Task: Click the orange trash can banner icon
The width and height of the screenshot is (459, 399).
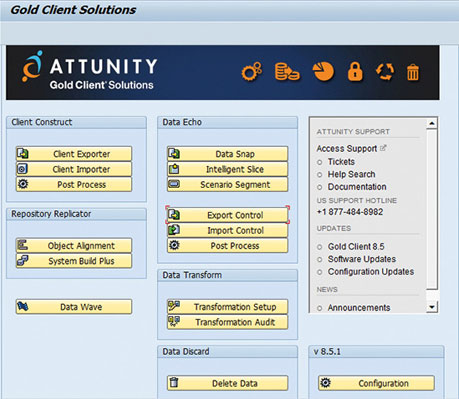Action: click(413, 72)
